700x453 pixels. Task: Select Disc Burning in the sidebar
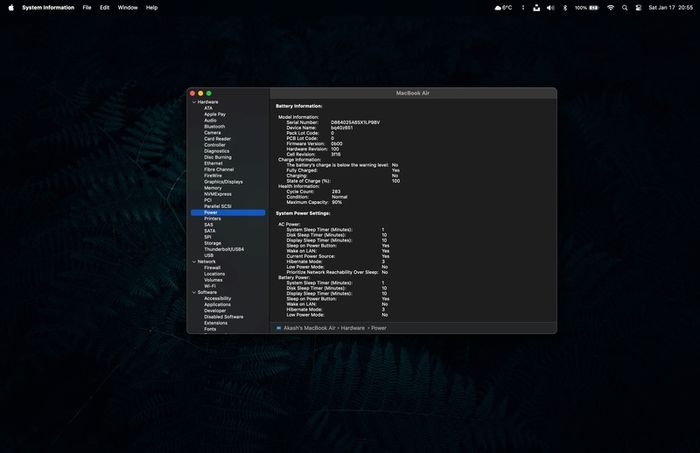tap(218, 157)
